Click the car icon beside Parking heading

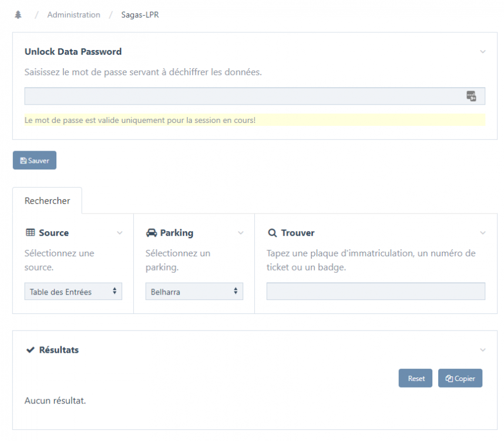point(152,233)
